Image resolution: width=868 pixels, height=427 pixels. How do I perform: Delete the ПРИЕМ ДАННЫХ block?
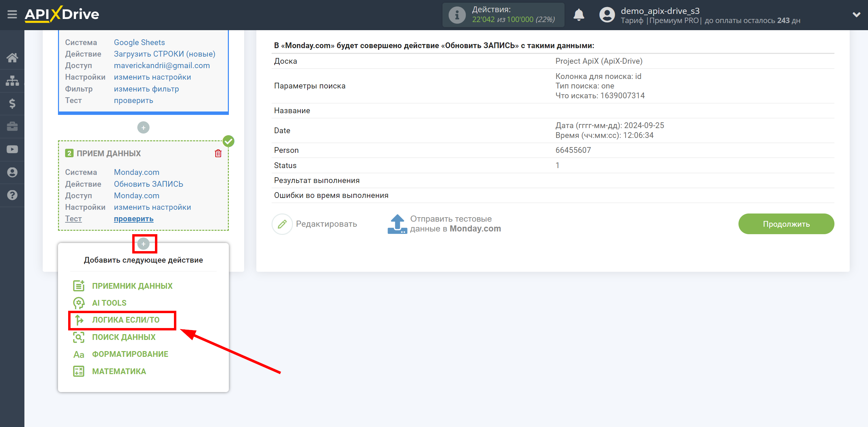[218, 154]
